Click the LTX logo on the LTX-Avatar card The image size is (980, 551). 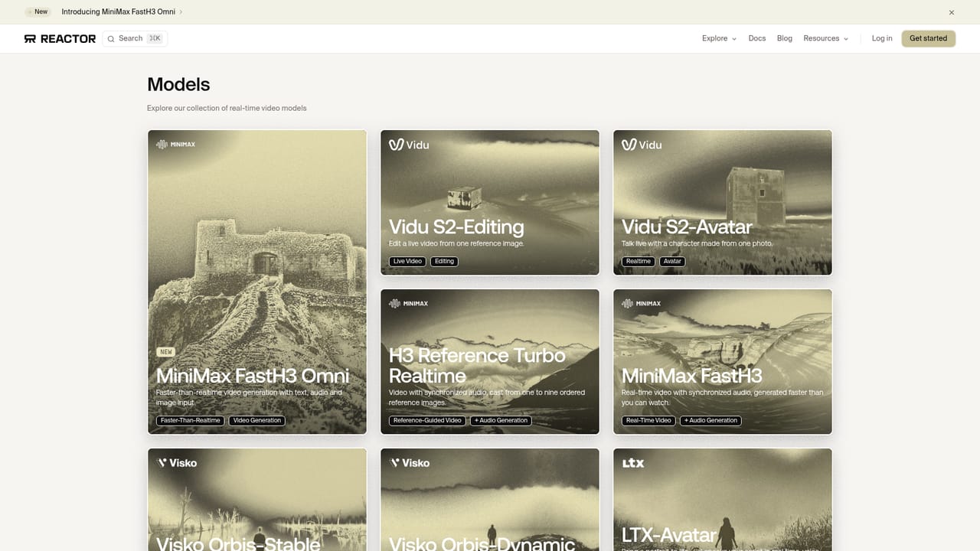pos(633,463)
